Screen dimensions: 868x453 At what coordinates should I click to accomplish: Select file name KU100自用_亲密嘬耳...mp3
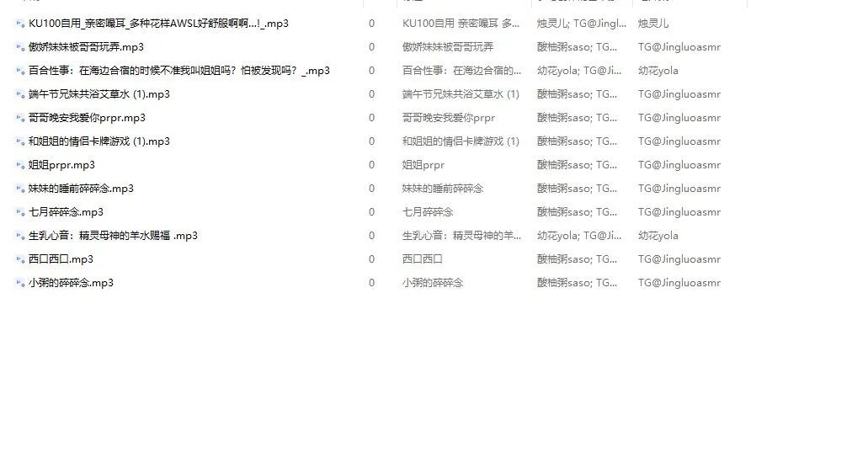[x=158, y=24]
